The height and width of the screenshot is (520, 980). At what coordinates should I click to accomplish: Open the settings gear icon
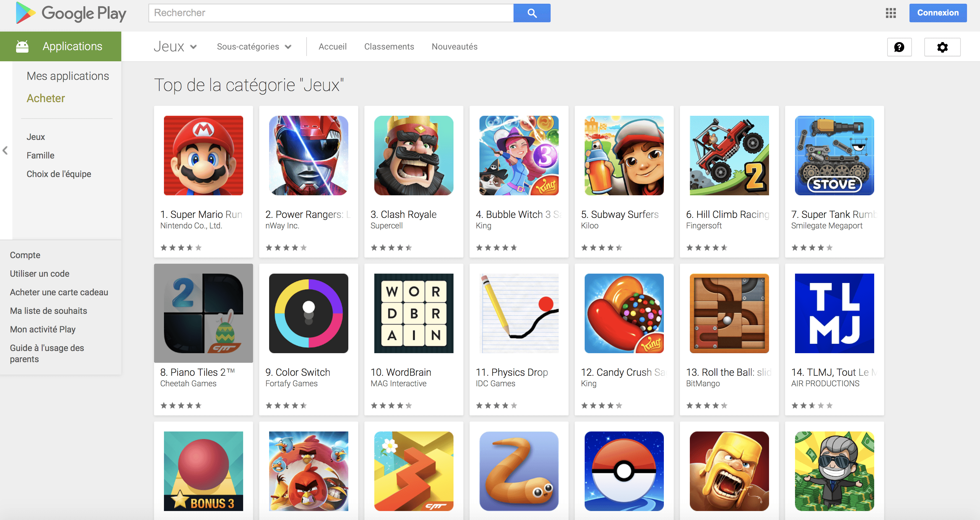point(942,47)
